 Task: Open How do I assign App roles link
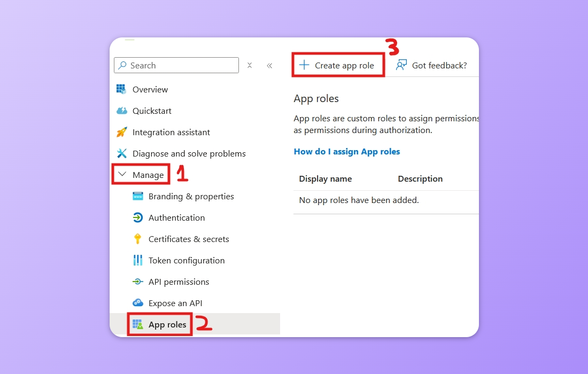tap(347, 151)
